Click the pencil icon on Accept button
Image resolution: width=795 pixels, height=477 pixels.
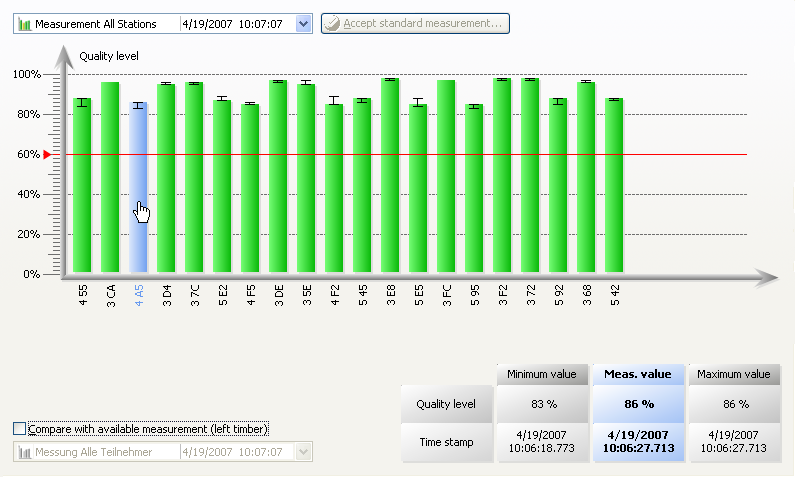(332, 23)
